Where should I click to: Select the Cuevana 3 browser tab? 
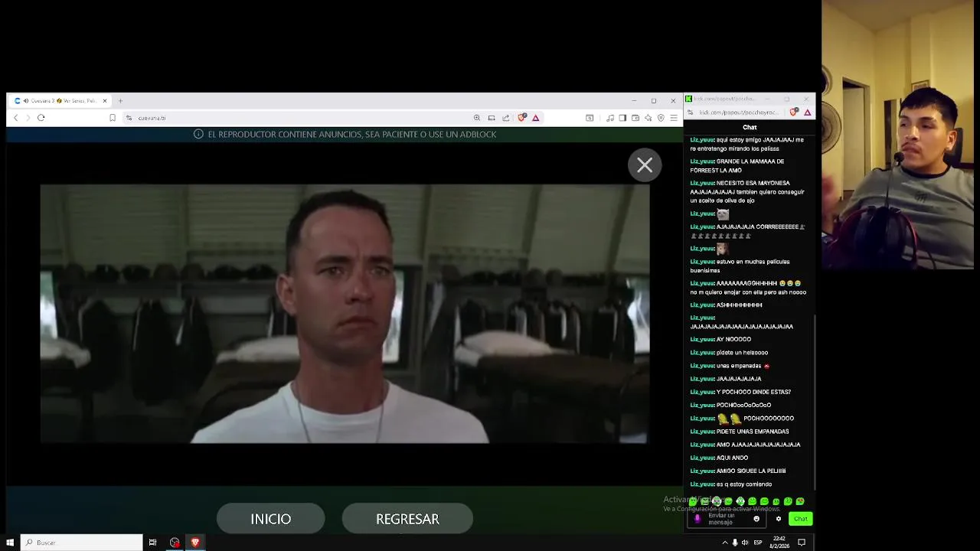point(61,100)
